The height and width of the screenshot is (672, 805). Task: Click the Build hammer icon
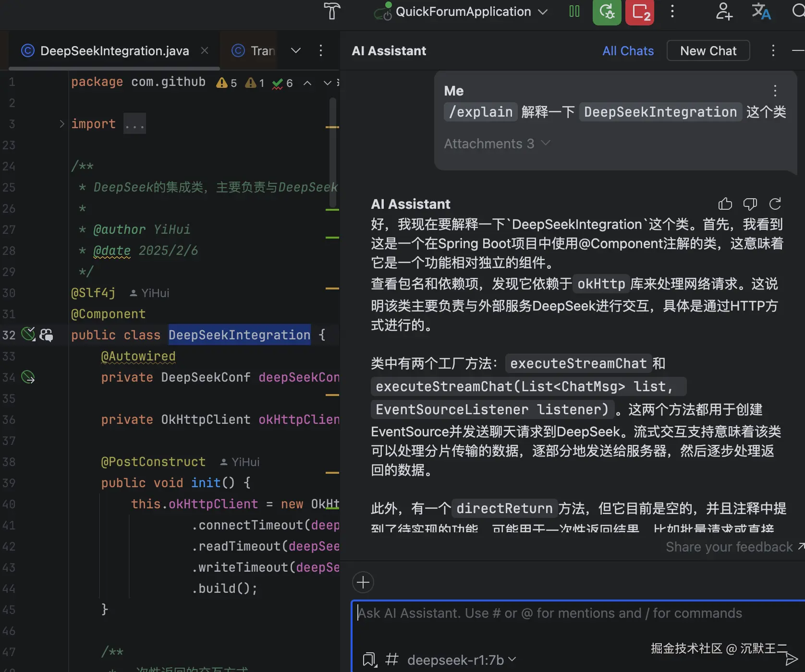point(332,11)
